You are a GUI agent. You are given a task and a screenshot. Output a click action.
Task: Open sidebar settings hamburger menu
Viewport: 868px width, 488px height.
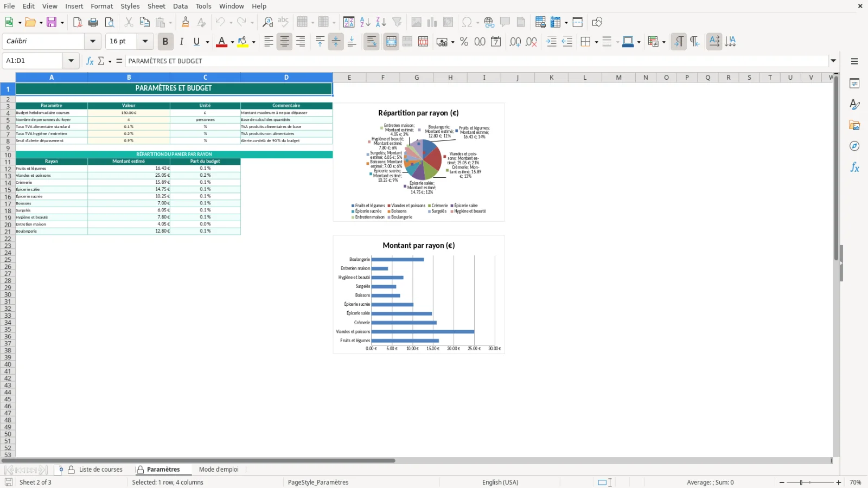tap(854, 61)
